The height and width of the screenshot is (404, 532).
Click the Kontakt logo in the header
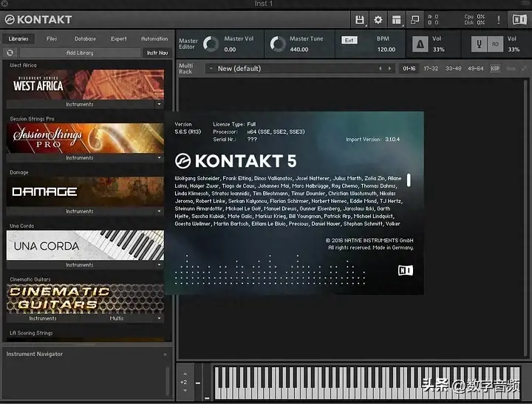point(38,20)
